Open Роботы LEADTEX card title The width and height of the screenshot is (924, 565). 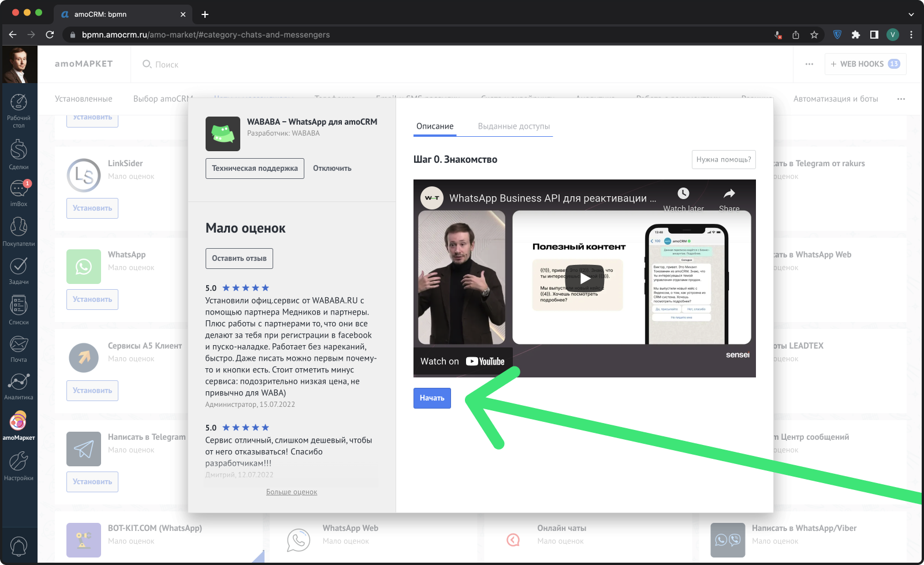click(798, 346)
